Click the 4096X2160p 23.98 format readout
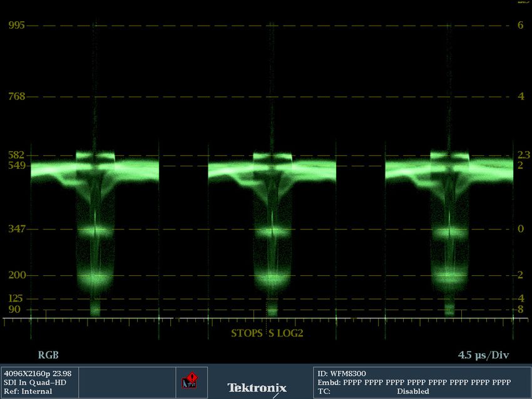This screenshot has width=532, height=399. tap(38, 373)
